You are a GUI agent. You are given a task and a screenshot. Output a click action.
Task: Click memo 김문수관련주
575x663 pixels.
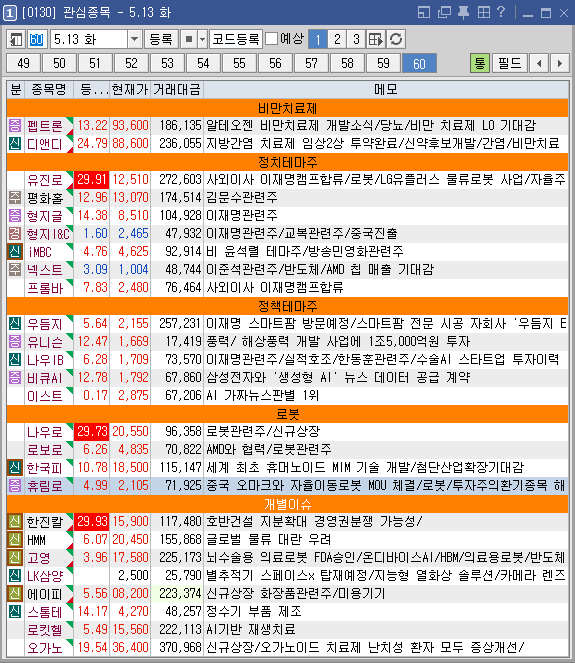242,197
